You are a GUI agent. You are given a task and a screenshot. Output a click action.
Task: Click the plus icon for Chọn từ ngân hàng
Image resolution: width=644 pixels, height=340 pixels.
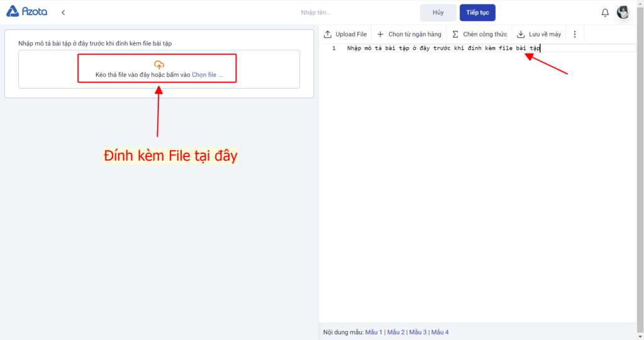click(x=380, y=34)
